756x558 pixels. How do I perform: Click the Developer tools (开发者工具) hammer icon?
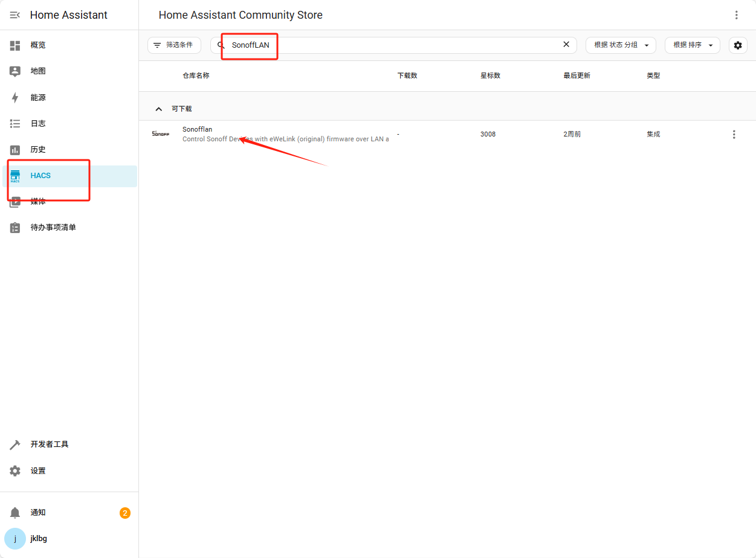tap(15, 444)
